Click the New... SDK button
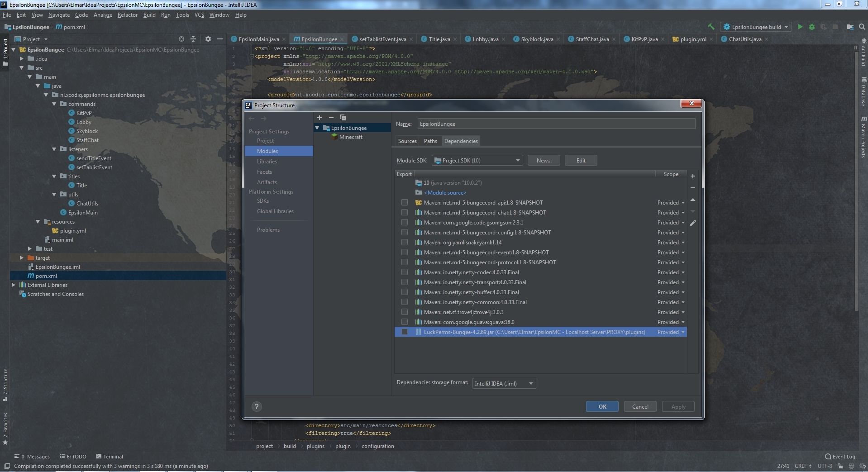Viewport: 868px width, 472px height. pos(544,161)
